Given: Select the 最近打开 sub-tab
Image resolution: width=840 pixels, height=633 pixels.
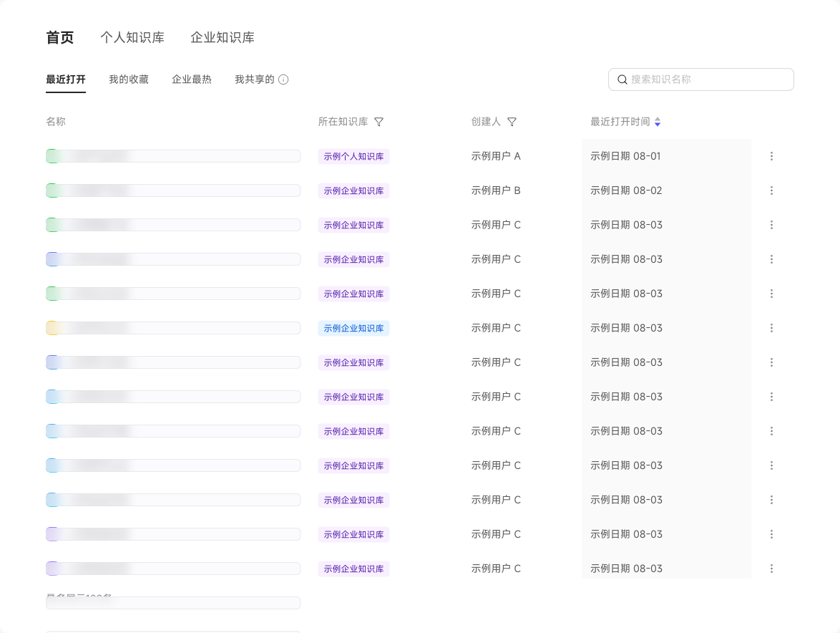Looking at the screenshot, I should coord(66,80).
